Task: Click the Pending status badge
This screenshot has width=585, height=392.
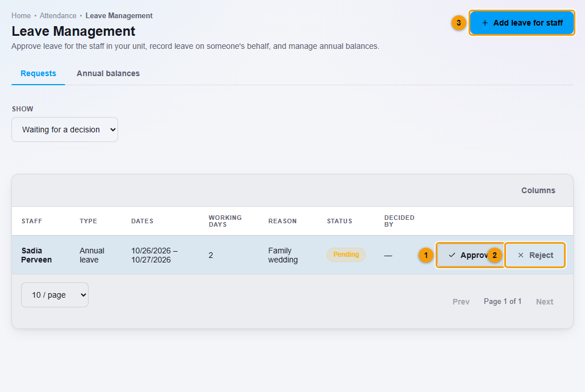Action: point(346,255)
